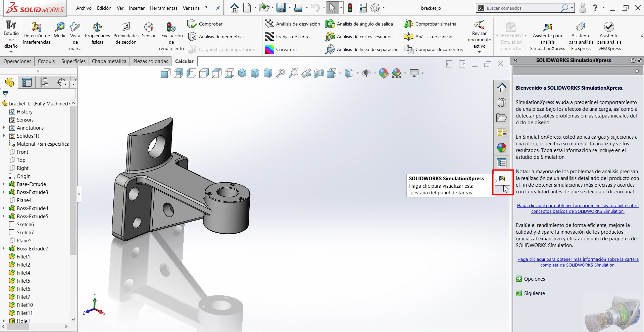Open the Options gear dropdown arrow
This screenshot has width=644, height=332.
(x=384, y=8)
